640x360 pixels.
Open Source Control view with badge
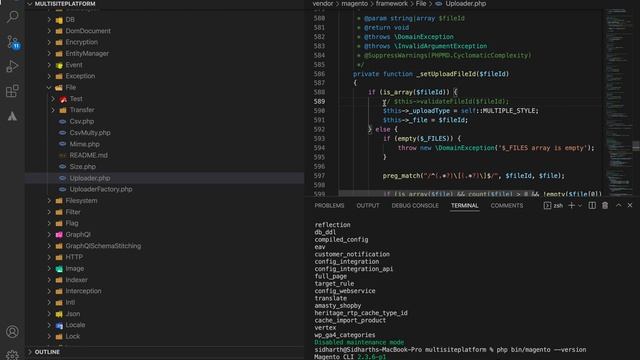pos(12,42)
